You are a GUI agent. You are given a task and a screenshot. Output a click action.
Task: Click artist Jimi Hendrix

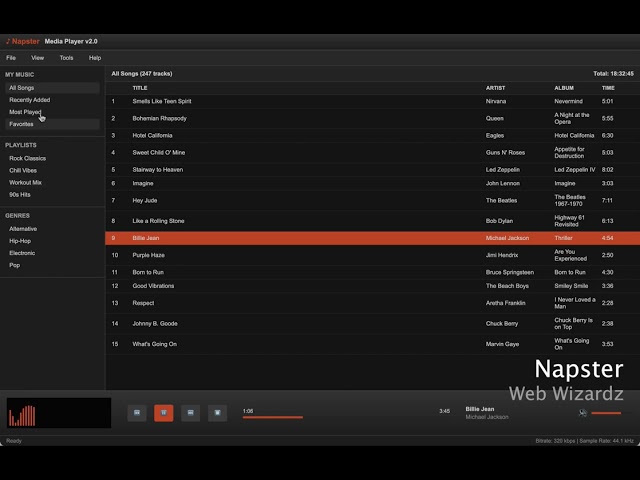(502, 255)
